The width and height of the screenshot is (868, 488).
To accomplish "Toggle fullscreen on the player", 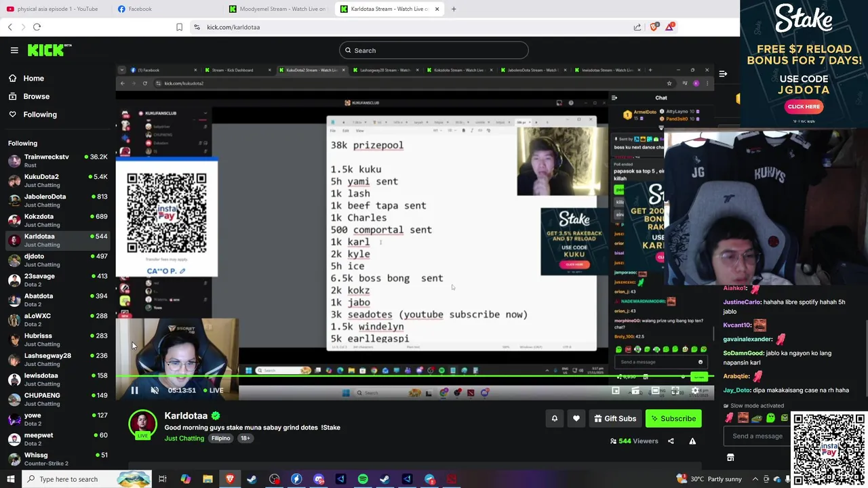I will pos(675,390).
